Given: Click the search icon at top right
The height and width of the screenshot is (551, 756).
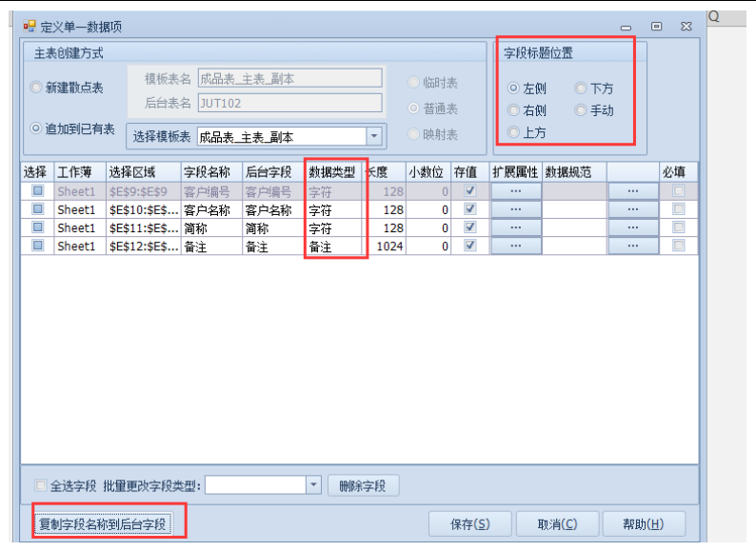Looking at the screenshot, I should pyautogui.click(x=713, y=17).
